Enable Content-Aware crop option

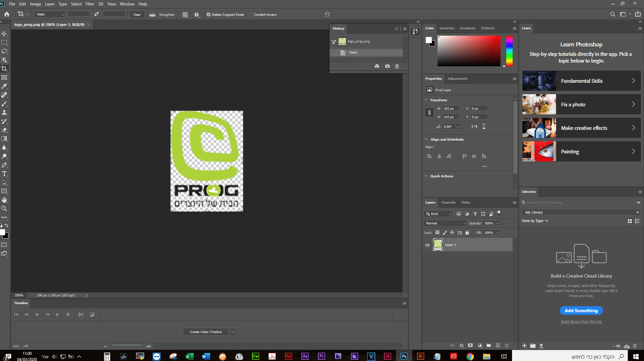[x=251, y=15]
